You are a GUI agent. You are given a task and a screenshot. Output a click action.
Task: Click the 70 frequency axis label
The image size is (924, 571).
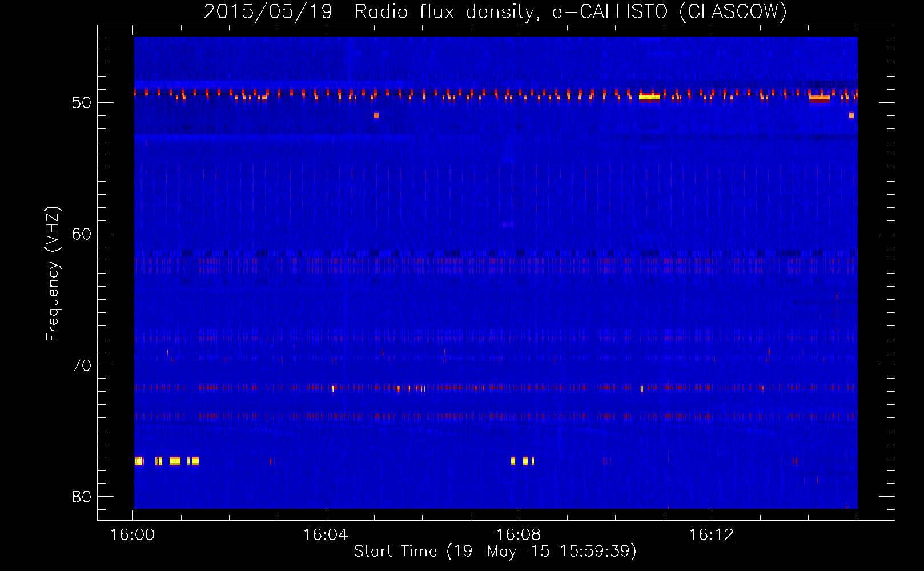pos(82,365)
